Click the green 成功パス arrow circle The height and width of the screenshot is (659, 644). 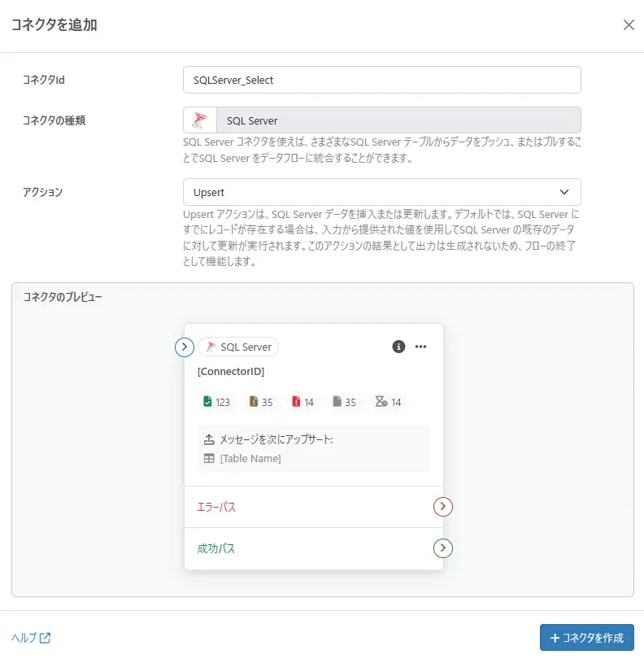pyautogui.click(x=442, y=548)
